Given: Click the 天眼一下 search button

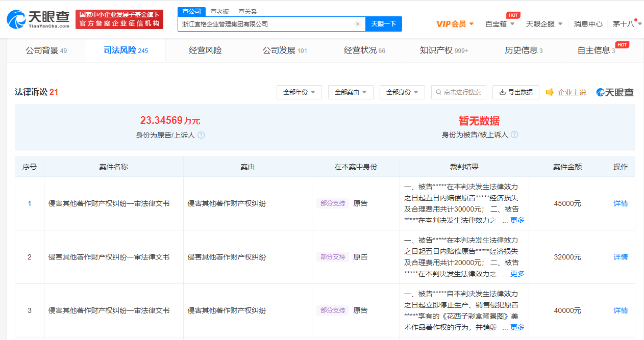Looking at the screenshot, I should 384,24.
